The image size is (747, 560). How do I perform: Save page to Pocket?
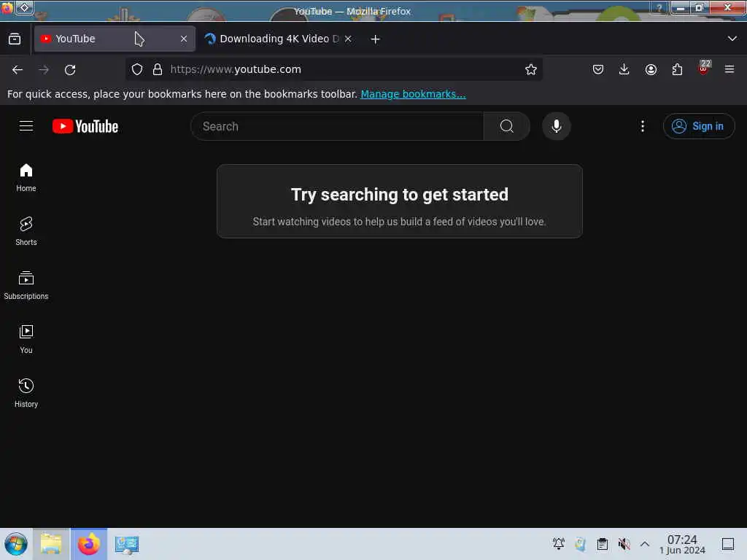click(598, 69)
